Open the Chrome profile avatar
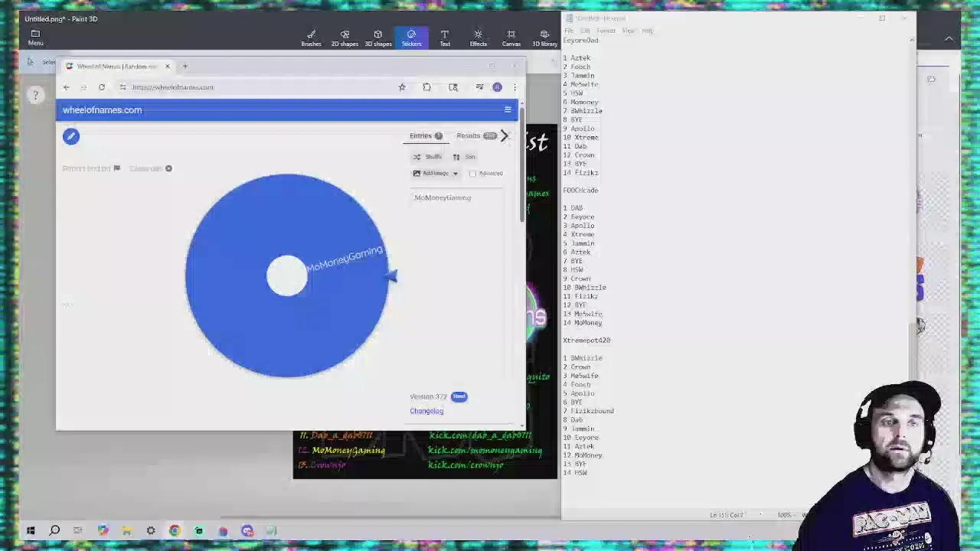The image size is (980, 551). pyautogui.click(x=497, y=87)
